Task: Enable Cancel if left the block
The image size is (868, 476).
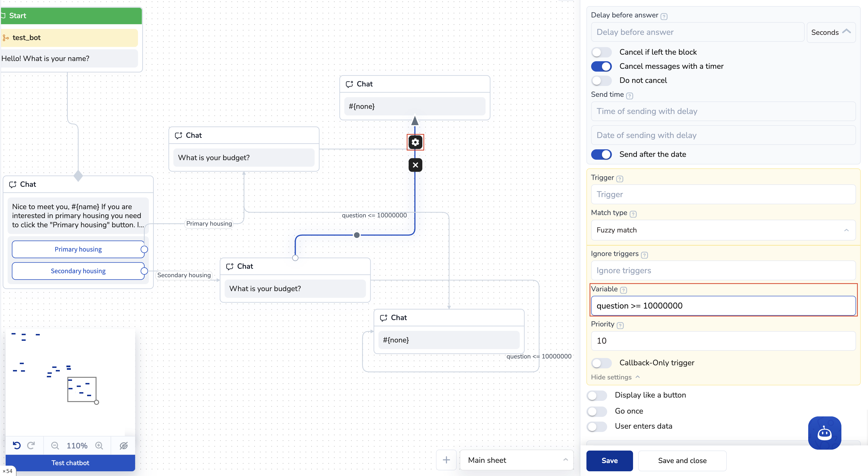Action: (x=602, y=52)
